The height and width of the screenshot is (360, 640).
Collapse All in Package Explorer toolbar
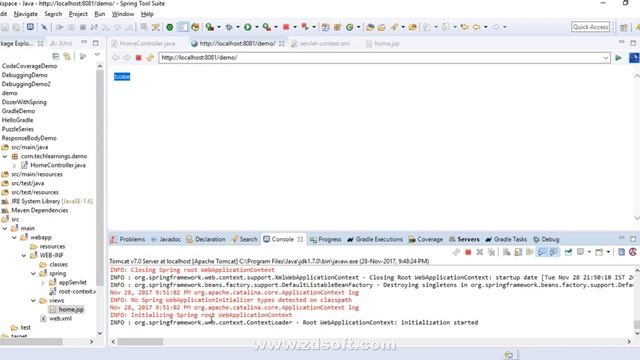[56, 56]
